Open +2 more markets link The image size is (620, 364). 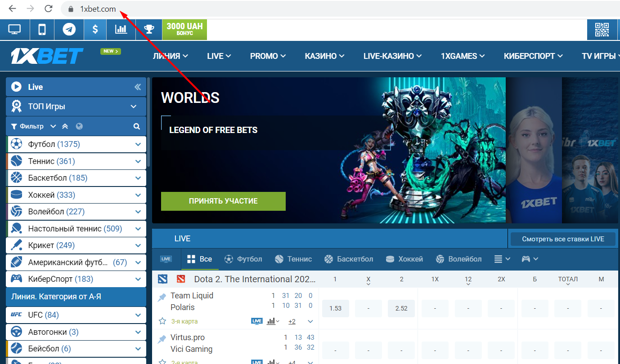coord(292,321)
